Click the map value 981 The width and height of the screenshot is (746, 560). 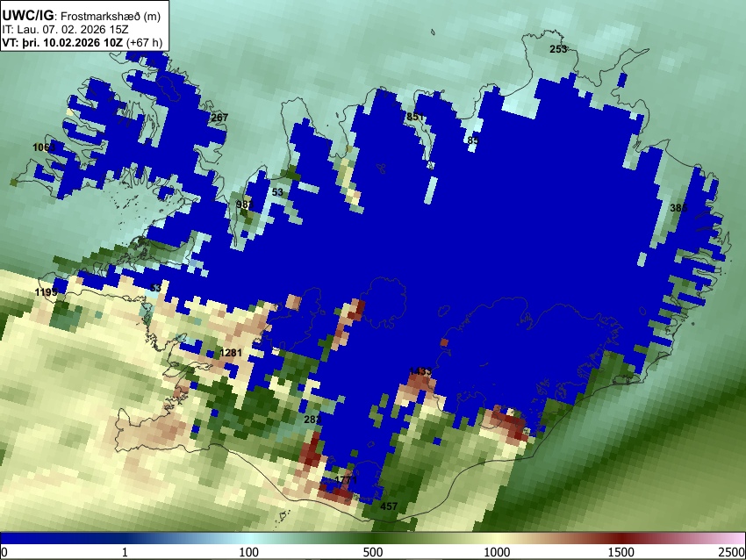(x=245, y=205)
